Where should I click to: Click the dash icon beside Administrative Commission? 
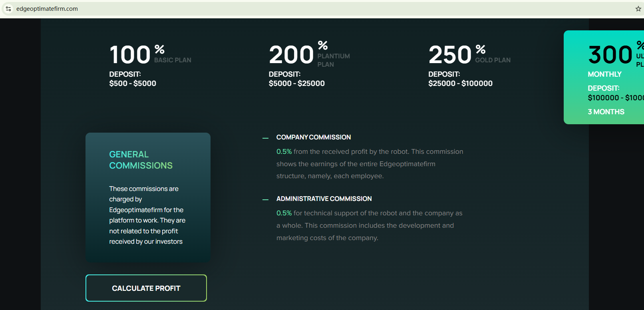coord(265,199)
